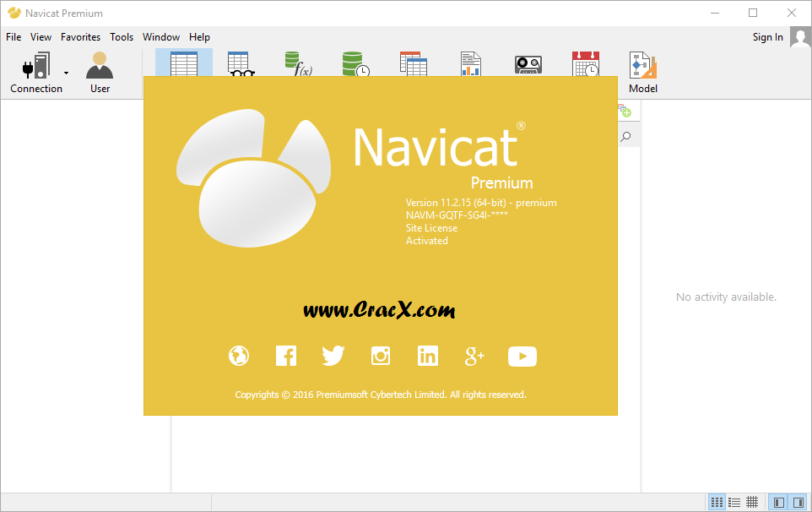Click the search magnifier icon
This screenshot has height=512, width=812.
coord(625,136)
